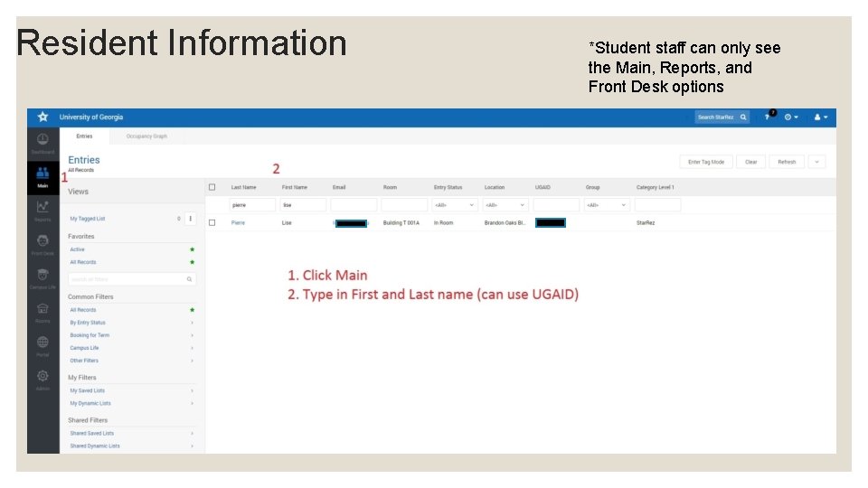868x488 pixels.
Task: Open the Entry Status filter dropdown
Action: pyautogui.click(x=455, y=205)
